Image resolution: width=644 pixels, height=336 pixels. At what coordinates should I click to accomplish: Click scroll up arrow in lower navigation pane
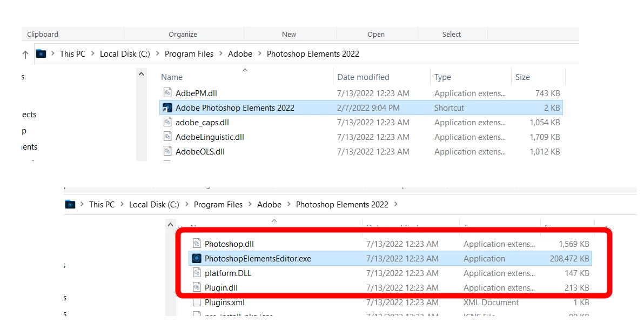point(170,225)
